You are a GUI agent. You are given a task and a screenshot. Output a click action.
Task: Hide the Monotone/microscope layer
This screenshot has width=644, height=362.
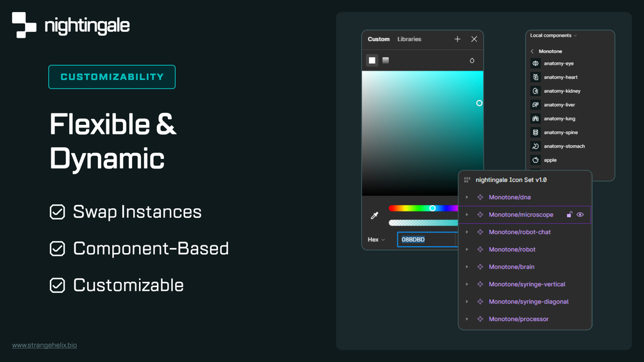(580, 215)
